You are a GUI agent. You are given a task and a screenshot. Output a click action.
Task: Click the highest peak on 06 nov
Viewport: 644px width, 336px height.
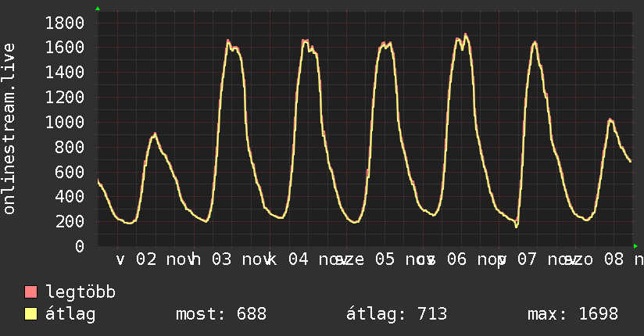[466, 34]
